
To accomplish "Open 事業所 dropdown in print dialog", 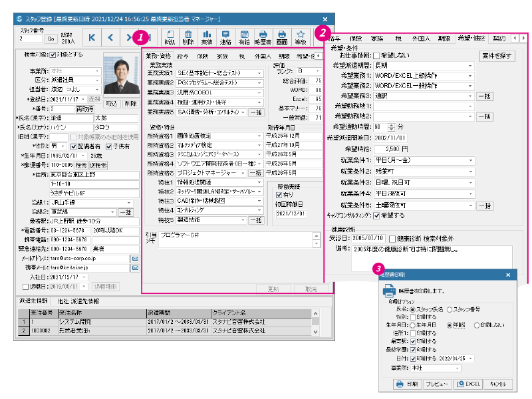I will point(458,368).
